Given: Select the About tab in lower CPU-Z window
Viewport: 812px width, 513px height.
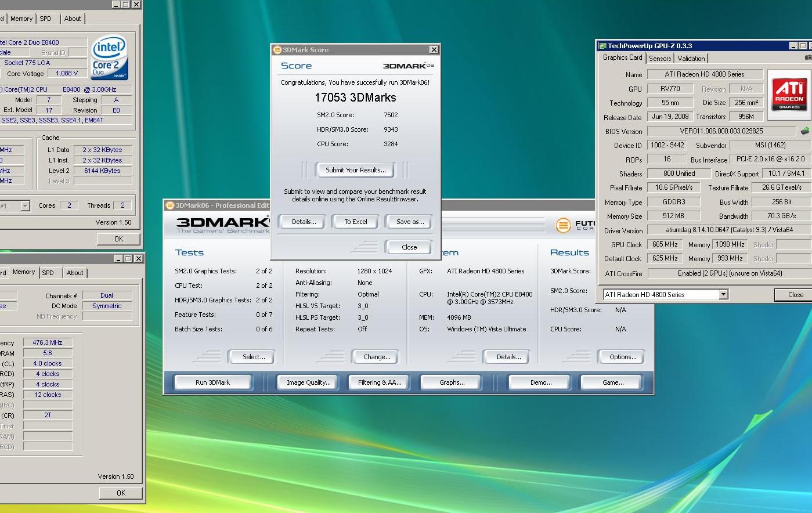Looking at the screenshot, I should (75, 273).
